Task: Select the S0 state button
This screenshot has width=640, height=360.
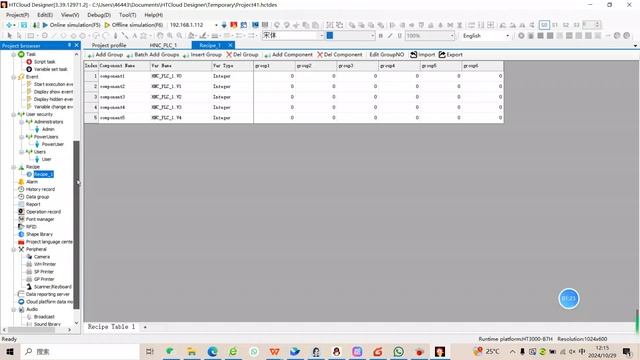Action: point(544,25)
